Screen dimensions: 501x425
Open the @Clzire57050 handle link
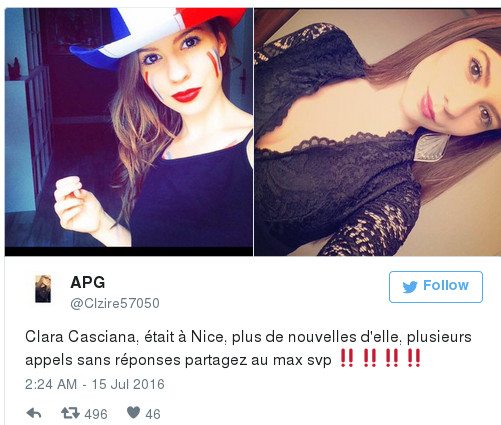click(115, 303)
